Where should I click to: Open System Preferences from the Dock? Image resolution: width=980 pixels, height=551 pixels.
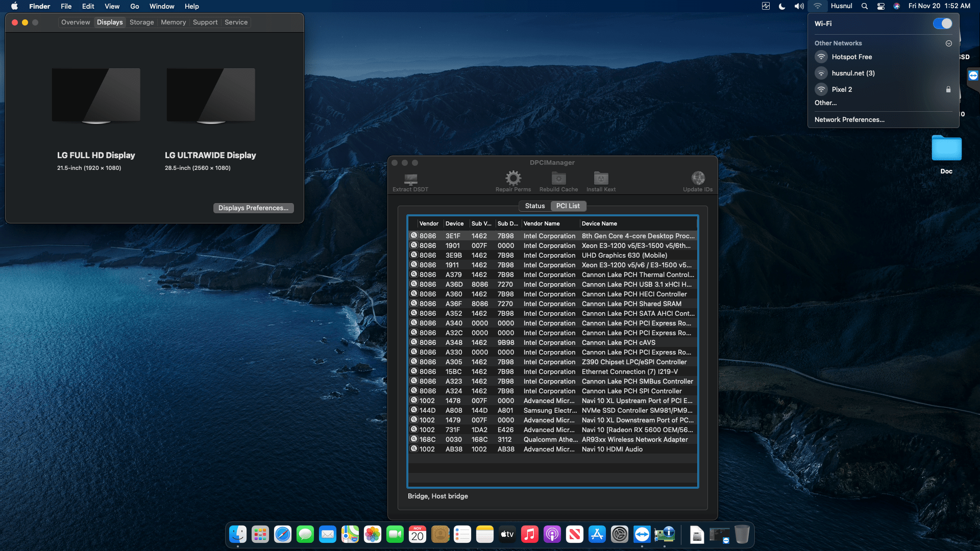pyautogui.click(x=620, y=535)
